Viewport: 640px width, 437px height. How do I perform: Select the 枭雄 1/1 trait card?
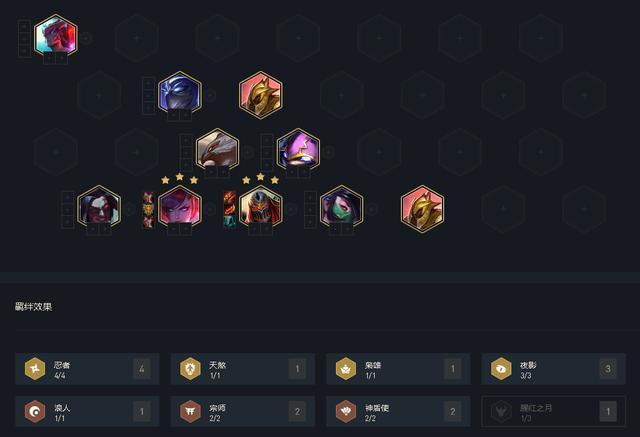398,369
